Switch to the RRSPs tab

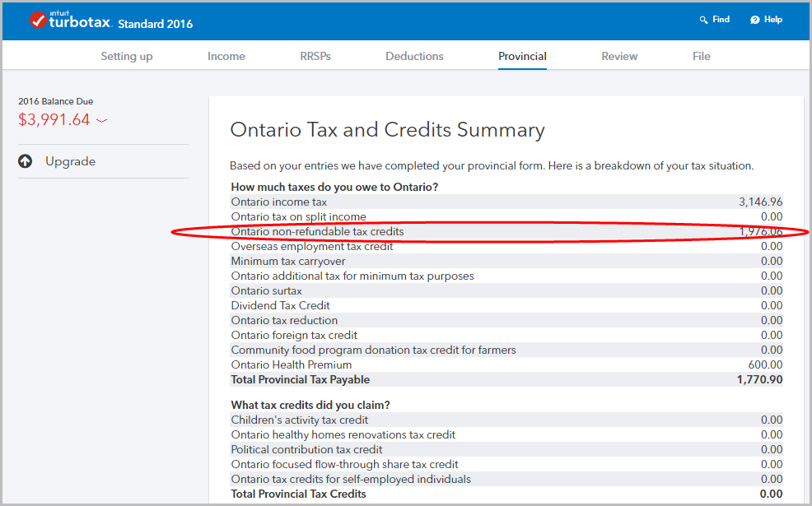tap(315, 57)
